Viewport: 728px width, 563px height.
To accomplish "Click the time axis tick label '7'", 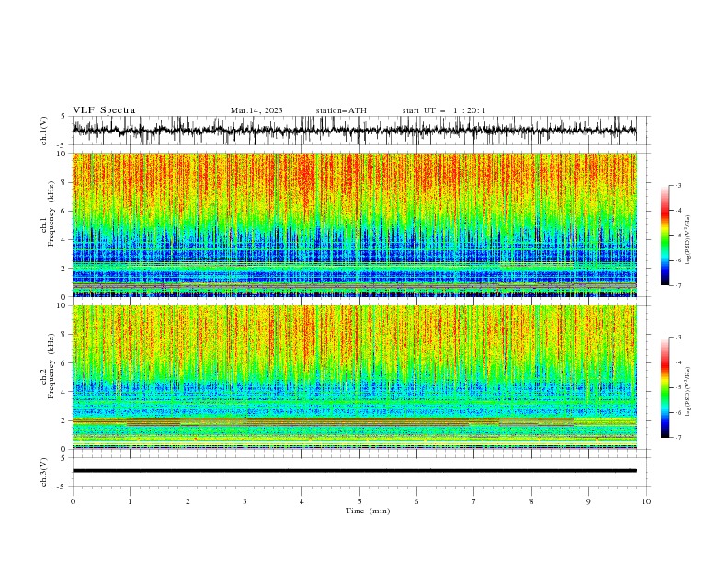I will coord(474,501).
